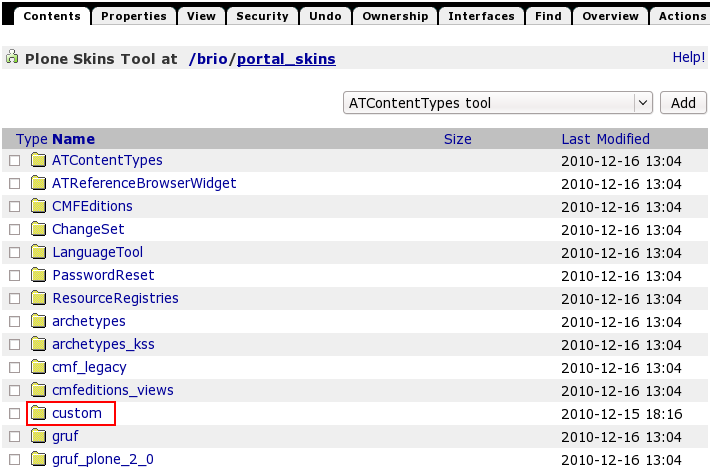The width and height of the screenshot is (710, 471).
Task: Open the Find tab
Action: pos(548,16)
